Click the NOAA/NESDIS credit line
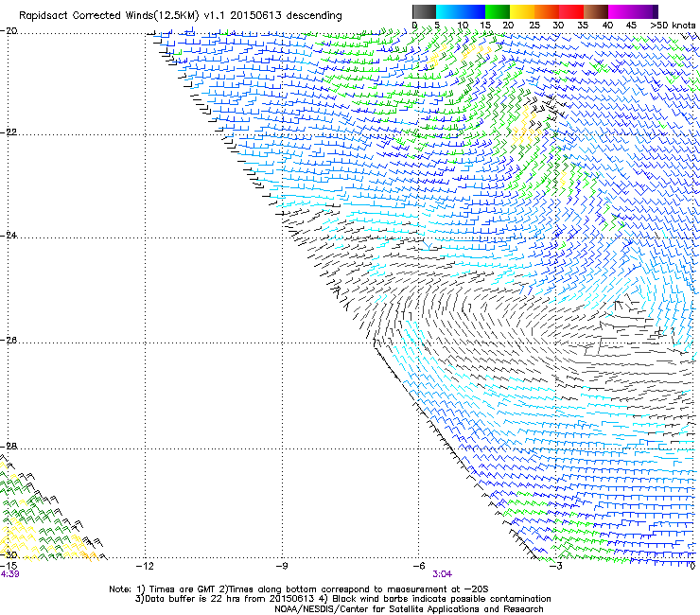 pos(409,609)
